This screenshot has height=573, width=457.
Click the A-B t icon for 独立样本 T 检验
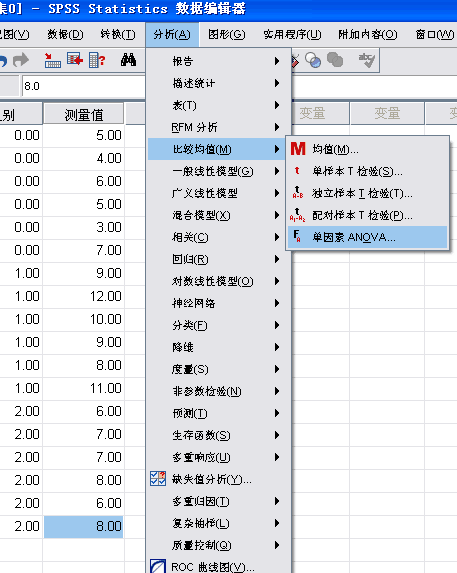click(x=298, y=193)
